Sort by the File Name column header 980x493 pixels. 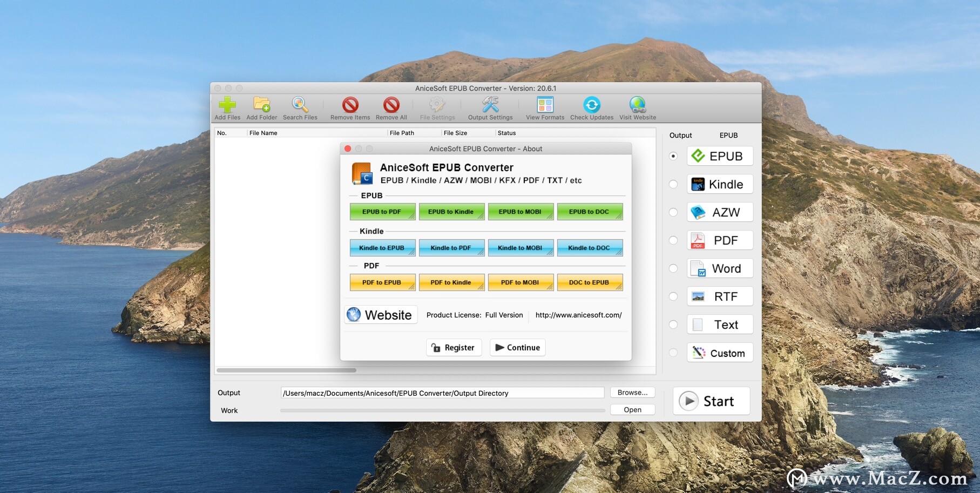pos(317,133)
